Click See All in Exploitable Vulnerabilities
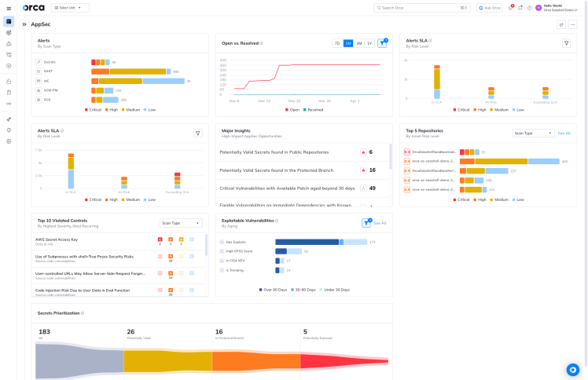 point(380,223)
